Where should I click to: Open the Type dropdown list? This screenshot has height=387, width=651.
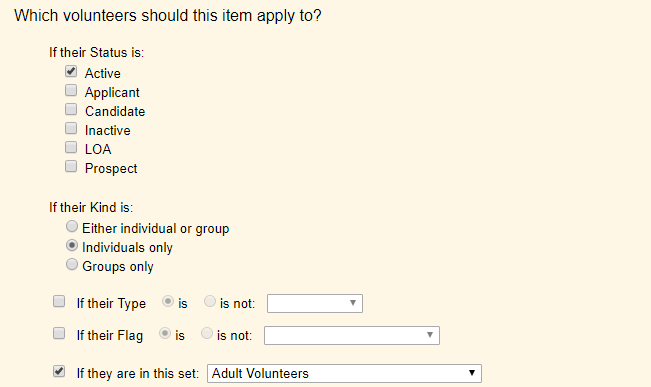click(315, 304)
